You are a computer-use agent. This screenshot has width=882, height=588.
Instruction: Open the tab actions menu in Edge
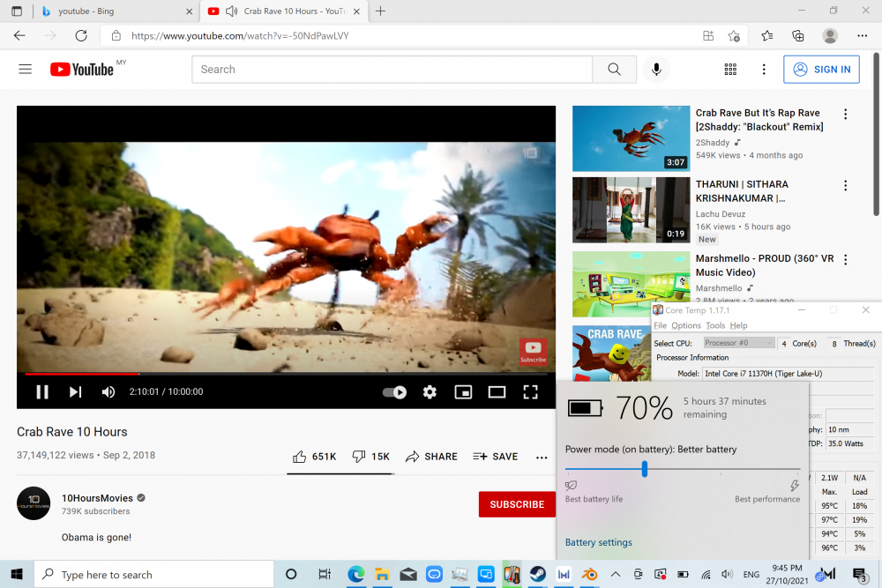click(x=17, y=11)
